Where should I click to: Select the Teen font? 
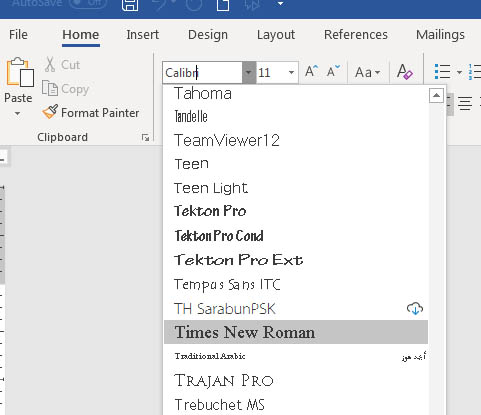(296, 164)
